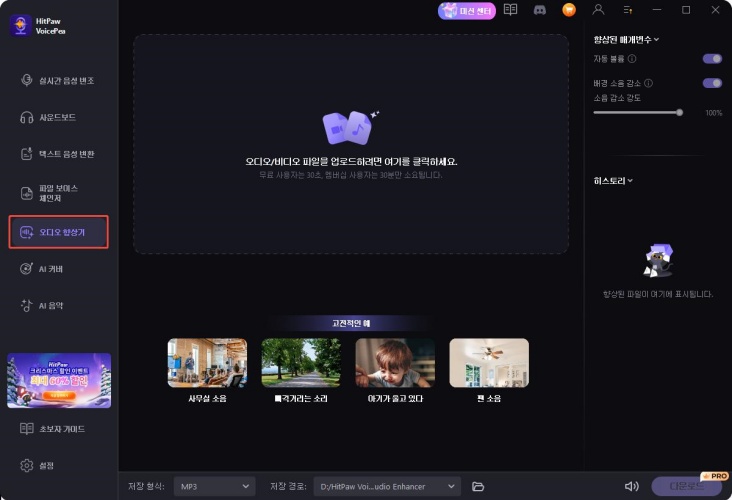The image size is (732, 500).
Task: Select the Audio Enhancer (오디오 향상기) menu item
Action: (58, 232)
